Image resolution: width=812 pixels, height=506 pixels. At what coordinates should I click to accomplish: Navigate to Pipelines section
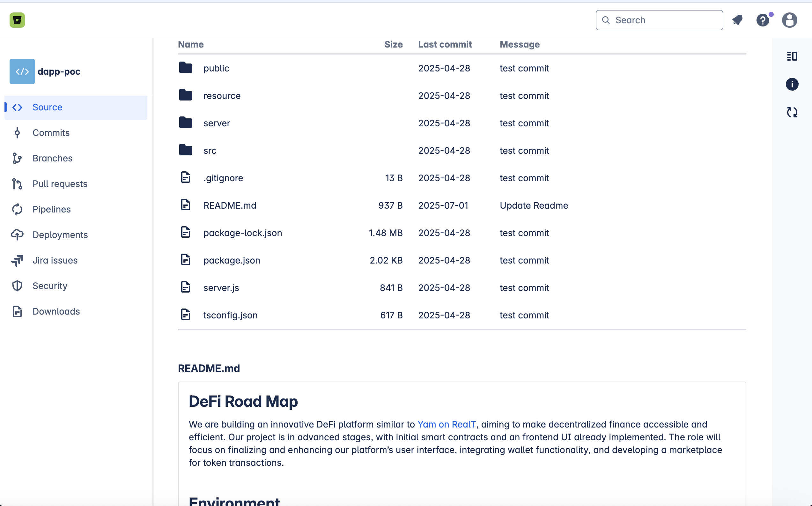pos(51,209)
